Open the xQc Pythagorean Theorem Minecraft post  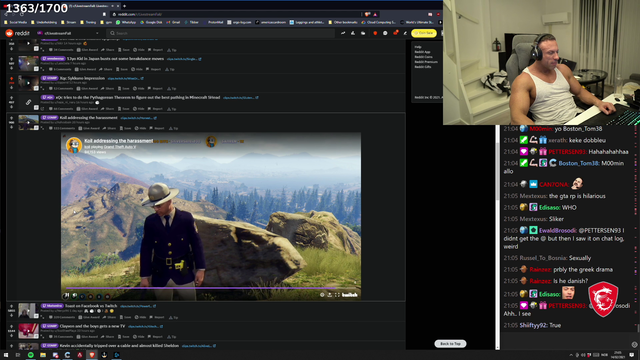tap(138, 98)
